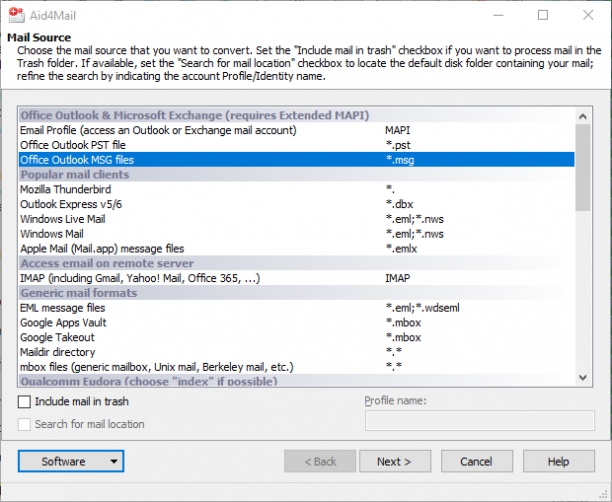
Task: Click the Next button
Action: click(x=395, y=461)
